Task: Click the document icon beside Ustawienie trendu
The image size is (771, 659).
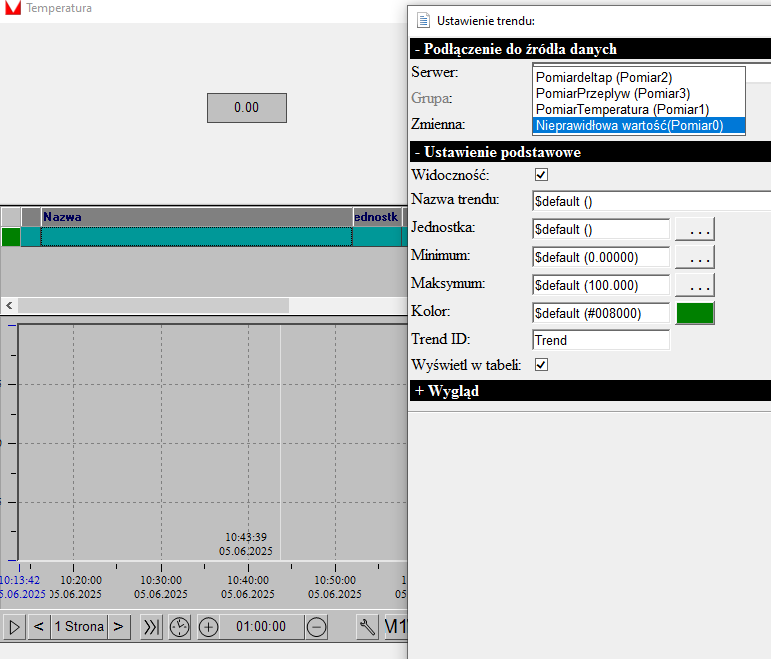Action: 423,20
